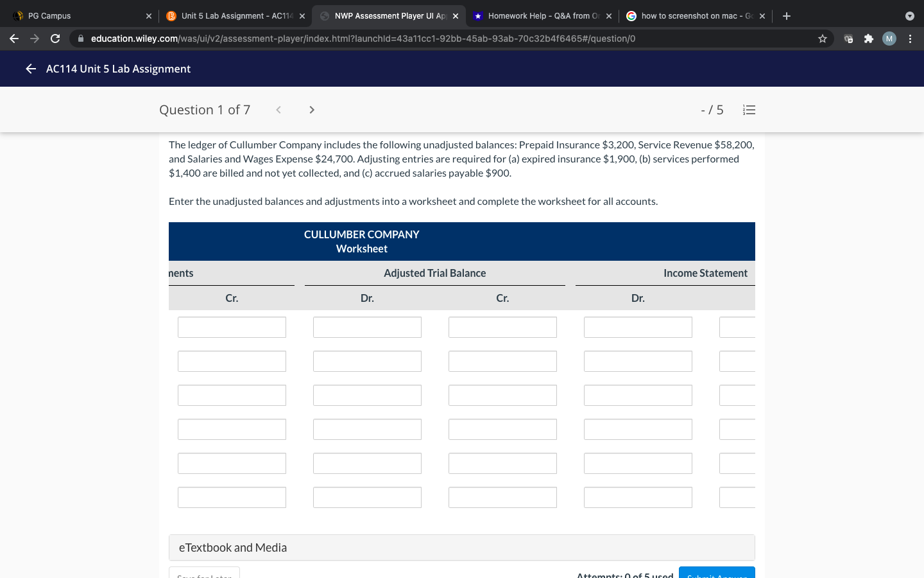The width and height of the screenshot is (924, 578).
Task: Open the Chrome extensions puzzle icon
Action: click(869, 39)
